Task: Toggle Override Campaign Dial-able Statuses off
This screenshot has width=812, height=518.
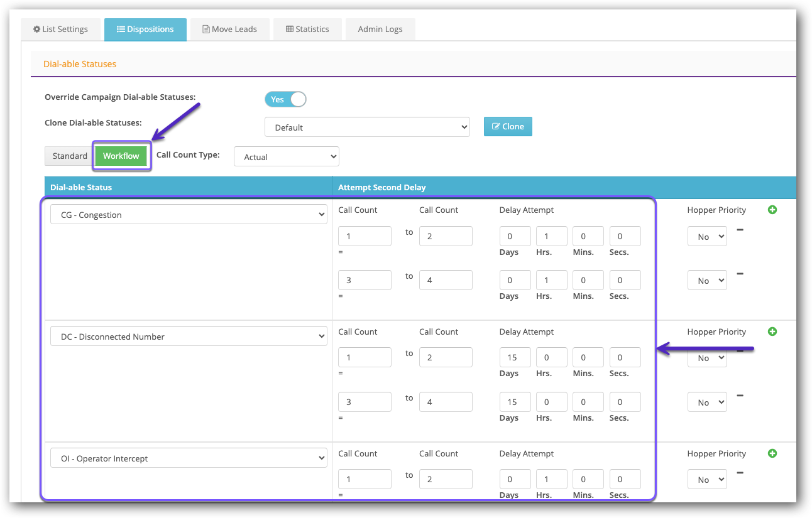Action: (285, 99)
